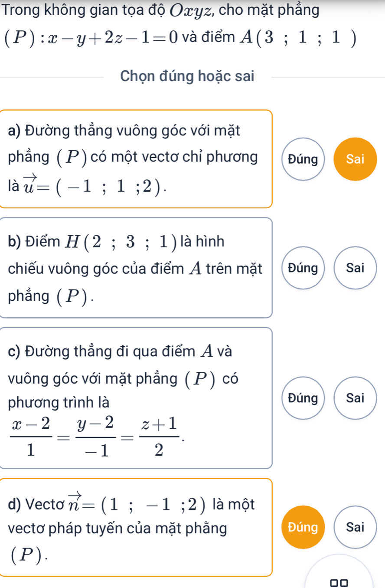Click highlighted Đúng for statement d
This screenshot has width=385, height=588.
[x=303, y=528]
